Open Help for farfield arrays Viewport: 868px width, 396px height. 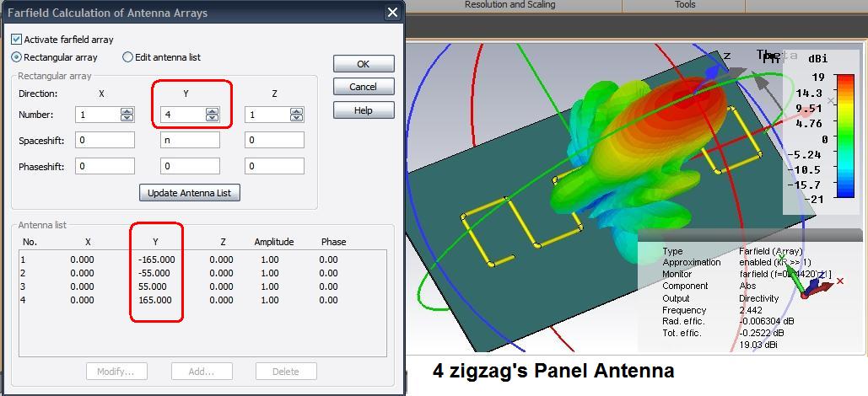coord(363,110)
